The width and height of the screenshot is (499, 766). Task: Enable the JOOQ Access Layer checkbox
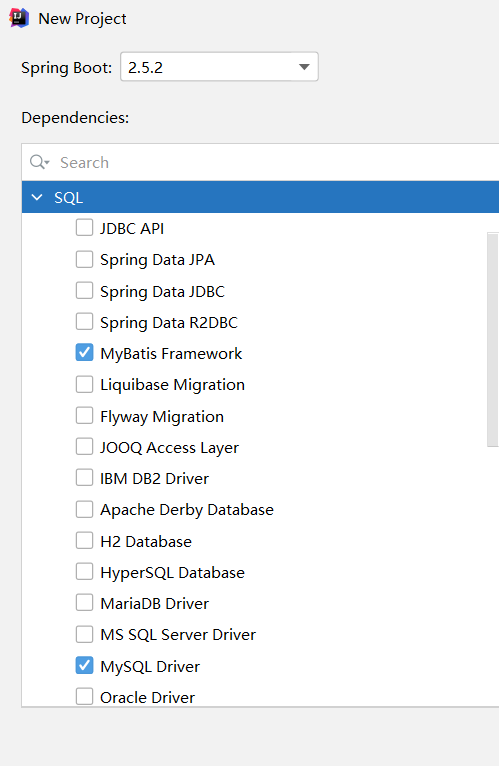[85, 447]
